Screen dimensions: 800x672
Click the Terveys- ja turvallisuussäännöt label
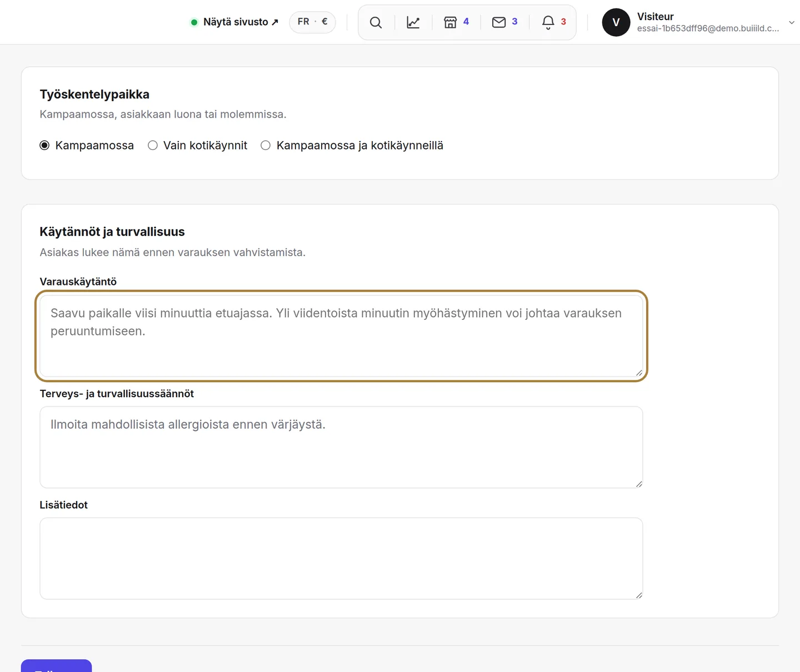click(x=117, y=394)
